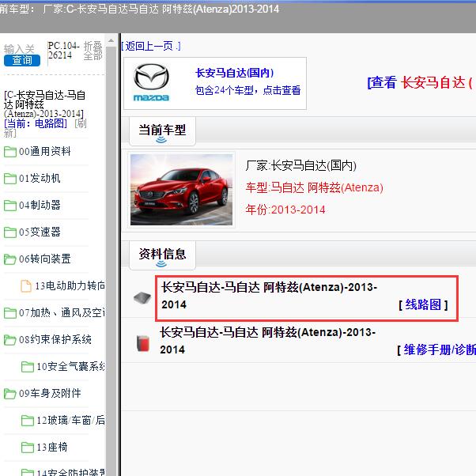Expand the 10安全气囊系统 folder
476x476 pixels.
click(70, 366)
